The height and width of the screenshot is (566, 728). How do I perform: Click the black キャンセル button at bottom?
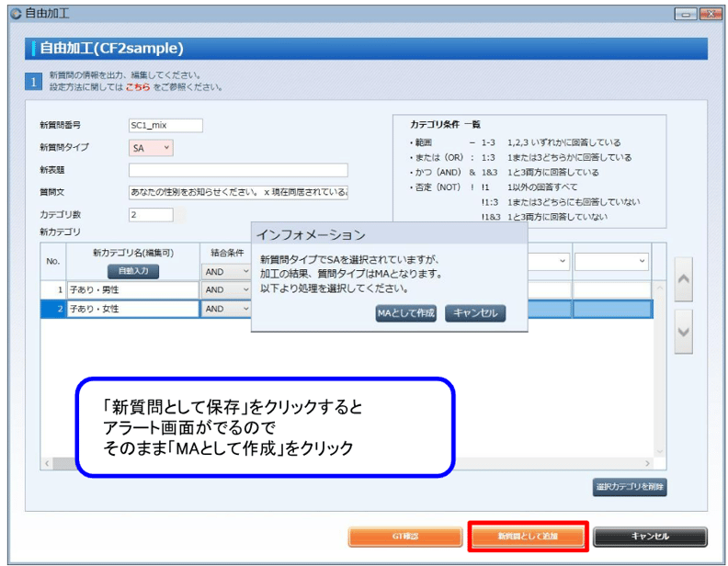click(x=650, y=537)
